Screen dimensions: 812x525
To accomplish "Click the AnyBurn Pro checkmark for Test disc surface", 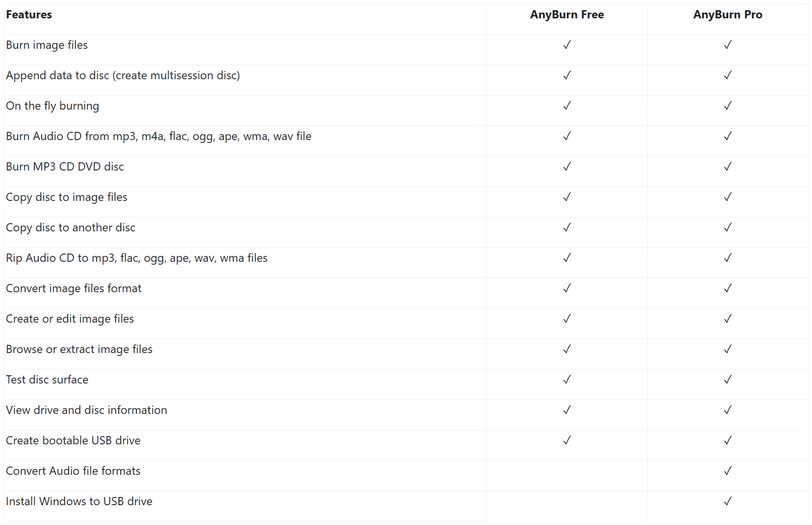I will [x=727, y=380].
